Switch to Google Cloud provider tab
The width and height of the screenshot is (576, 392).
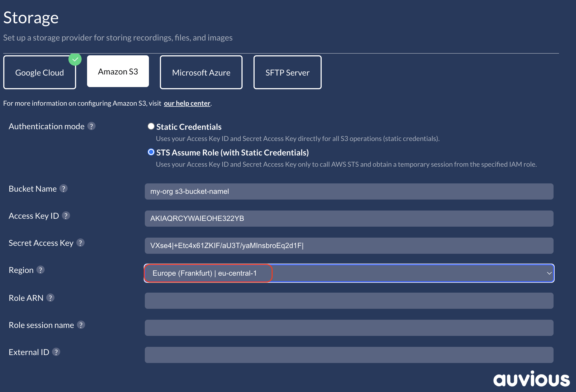[40, 73]
